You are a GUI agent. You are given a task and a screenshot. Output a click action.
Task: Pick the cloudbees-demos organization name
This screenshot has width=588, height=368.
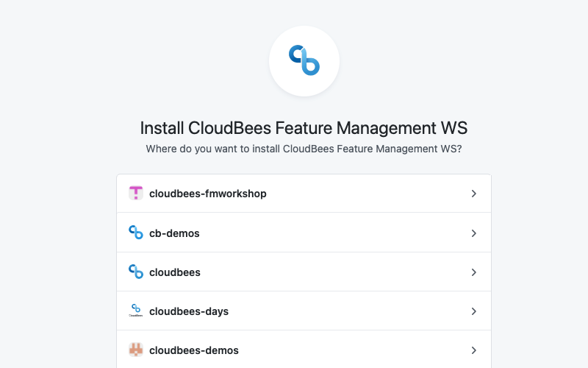click(194, 350)
